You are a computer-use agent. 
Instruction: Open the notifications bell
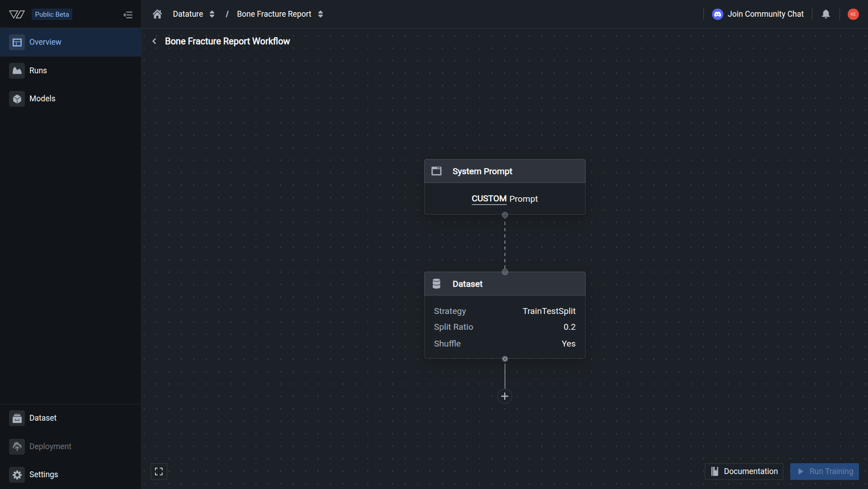click(x=826, y=14)
